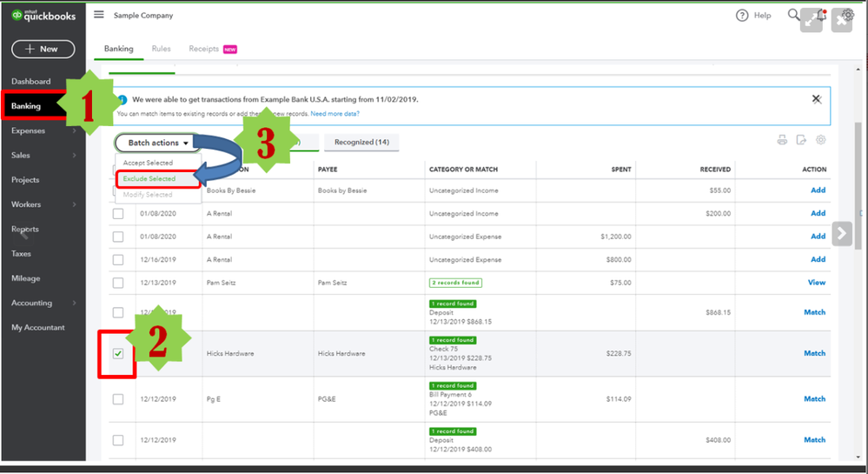Sort by the Payee column header

coord(328,170)
